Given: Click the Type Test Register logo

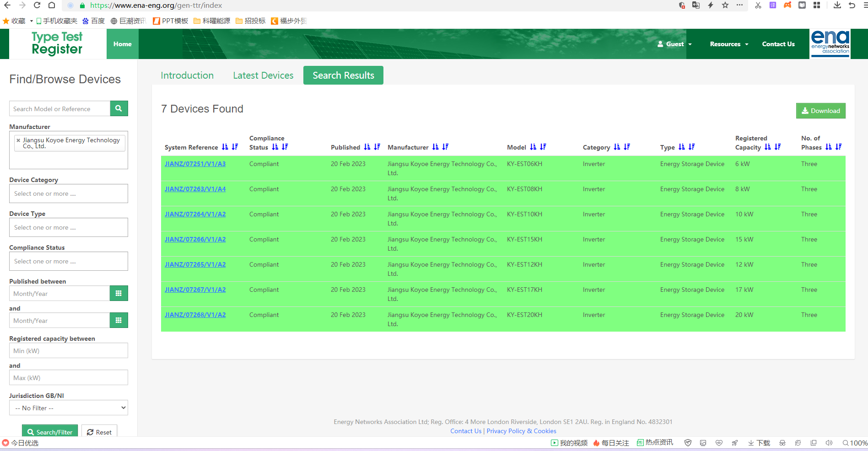Looking at the screenshot, I should coord(57,43).
